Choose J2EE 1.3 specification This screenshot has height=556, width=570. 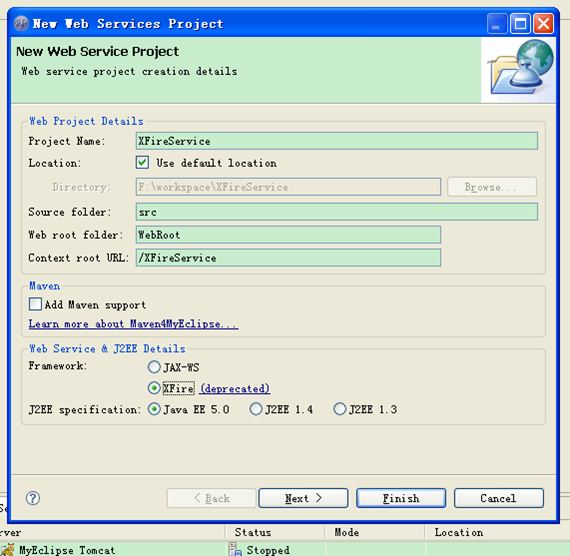[340, 409]
